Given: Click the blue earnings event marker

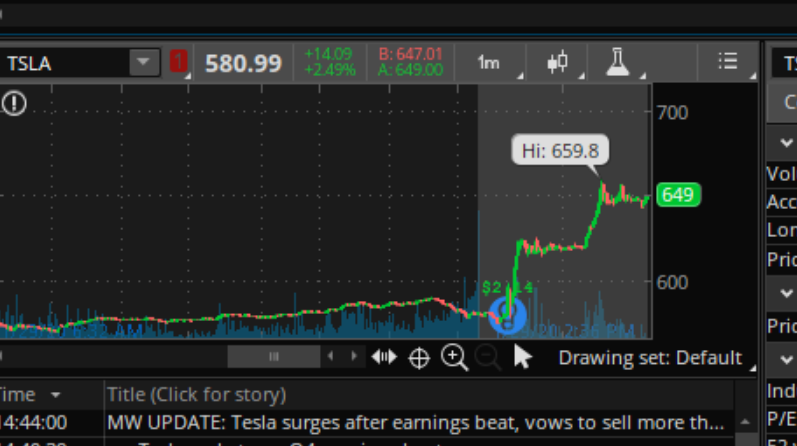Looking at the screenshot, I should tap(507, 315).
